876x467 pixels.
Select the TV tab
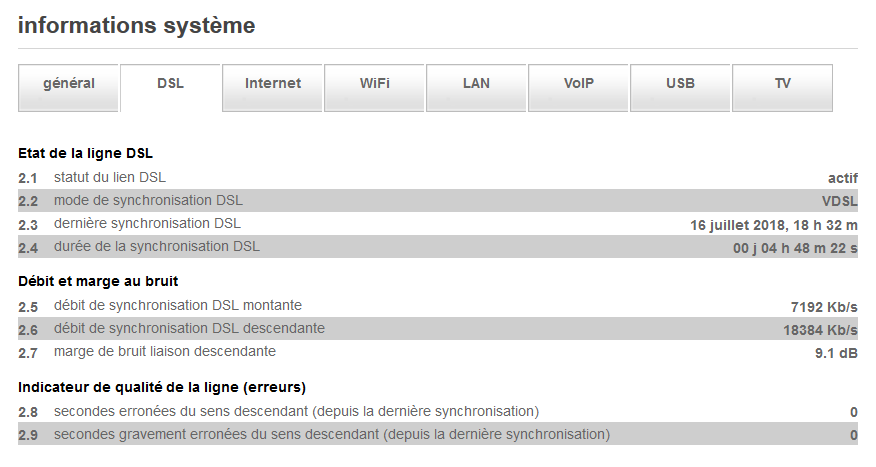(783, 84)
